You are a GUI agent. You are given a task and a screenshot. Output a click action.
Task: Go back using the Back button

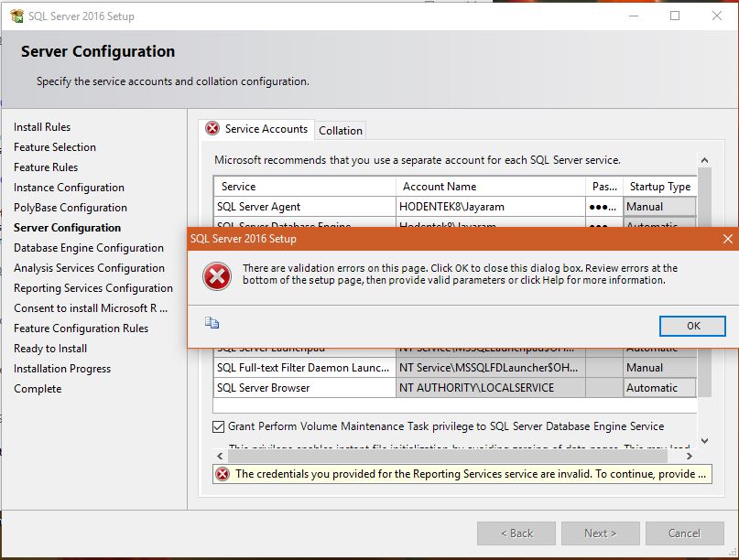pos(516,533)
